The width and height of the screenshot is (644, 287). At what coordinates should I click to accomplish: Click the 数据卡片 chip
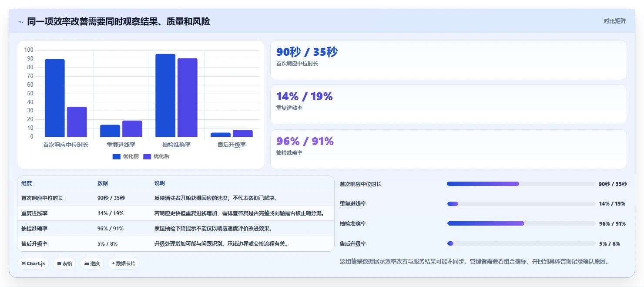[x=124, y=263]
